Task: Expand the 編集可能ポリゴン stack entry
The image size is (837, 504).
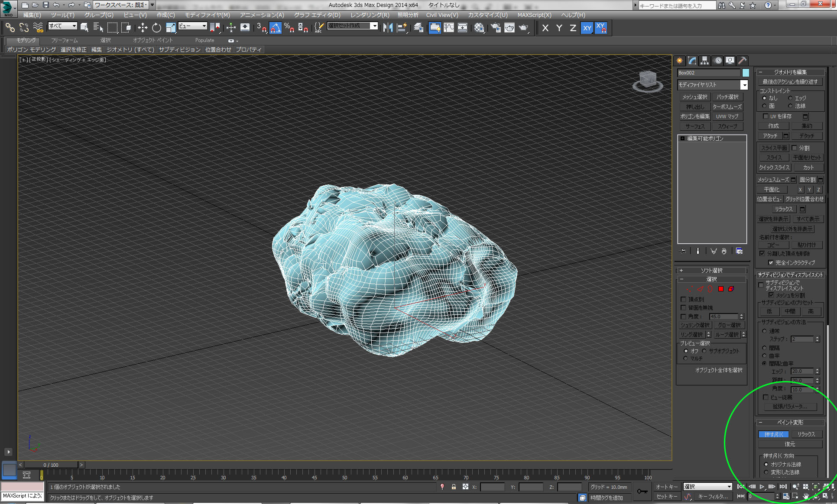Action: [682, 139]
